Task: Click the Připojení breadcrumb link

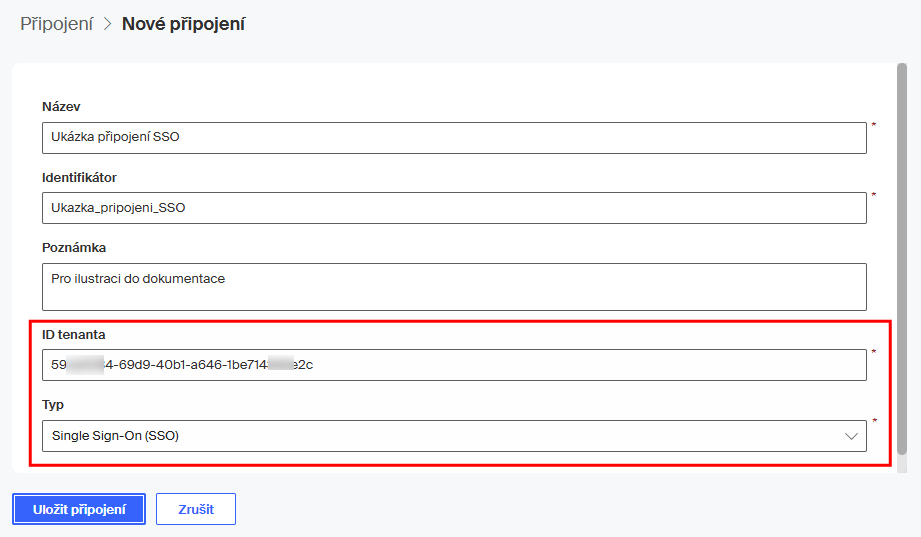Action: [x=56, y=24]
